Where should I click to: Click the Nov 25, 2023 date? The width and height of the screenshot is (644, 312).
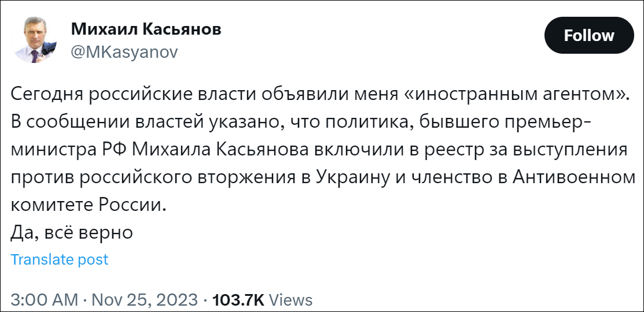coord(145,300)
